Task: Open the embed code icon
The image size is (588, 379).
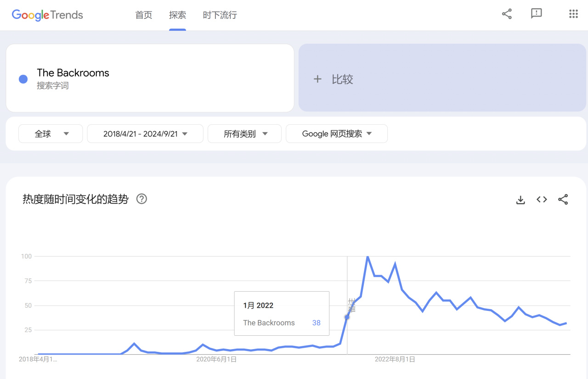Action: click(x=542, y=200)
